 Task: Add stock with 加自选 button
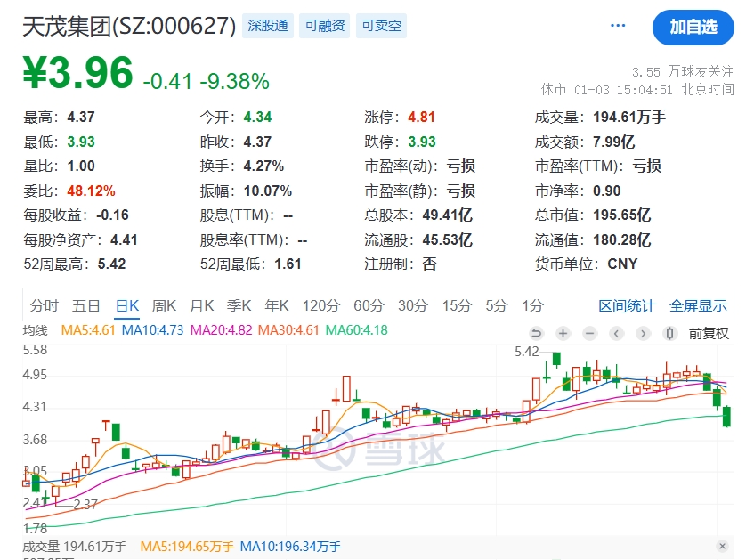click(693, 28)
